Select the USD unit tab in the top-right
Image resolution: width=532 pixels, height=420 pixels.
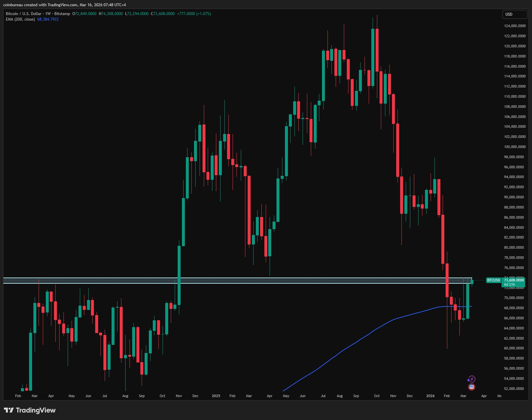pos(515,14)
